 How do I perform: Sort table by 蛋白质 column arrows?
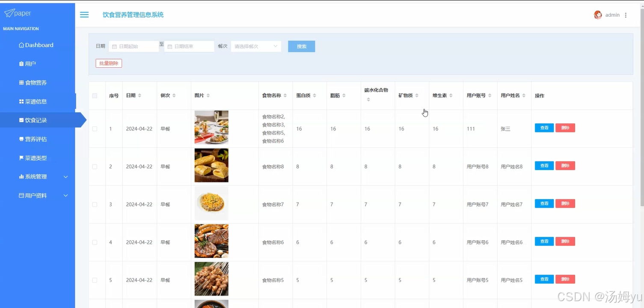point(315,96)
